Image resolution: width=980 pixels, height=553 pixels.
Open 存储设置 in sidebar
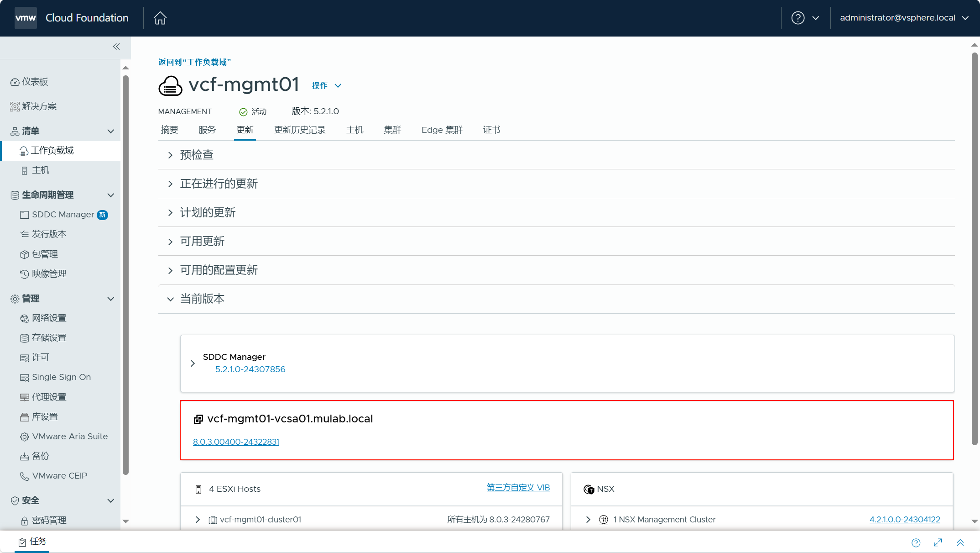point(44,338)
